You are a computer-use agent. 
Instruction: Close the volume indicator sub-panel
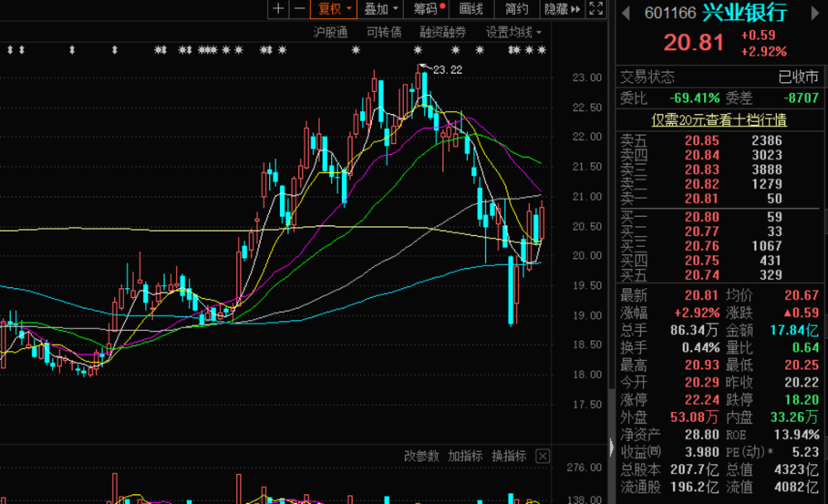[542, 456]
